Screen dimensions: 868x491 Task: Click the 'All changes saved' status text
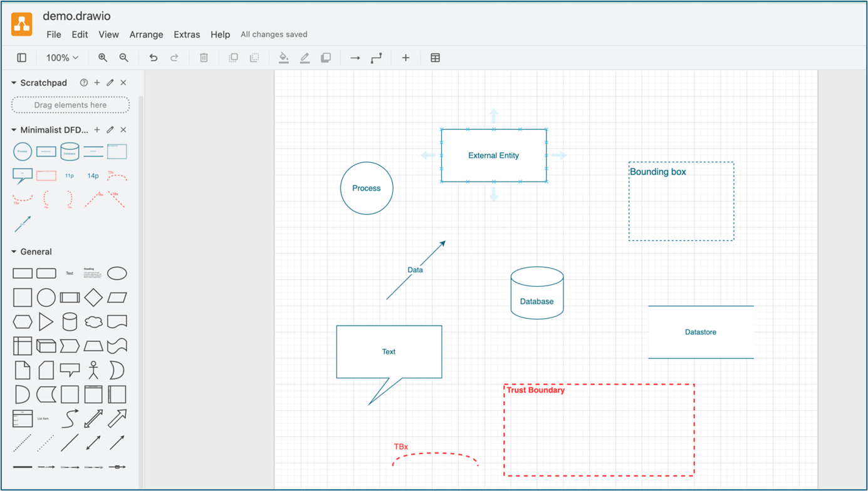pyautogui.click(x=274, y=34)
